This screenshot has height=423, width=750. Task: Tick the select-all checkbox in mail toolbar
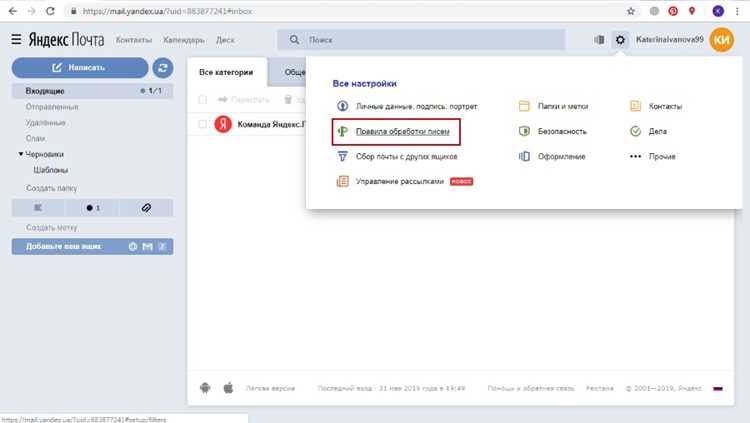pyautogui.click(x=202, y=100)
